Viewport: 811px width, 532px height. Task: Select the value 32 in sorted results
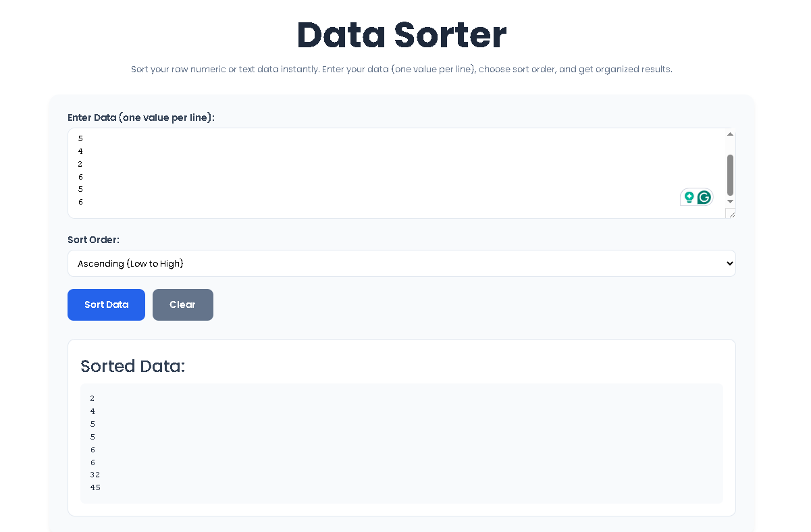(x=95, y=475)
